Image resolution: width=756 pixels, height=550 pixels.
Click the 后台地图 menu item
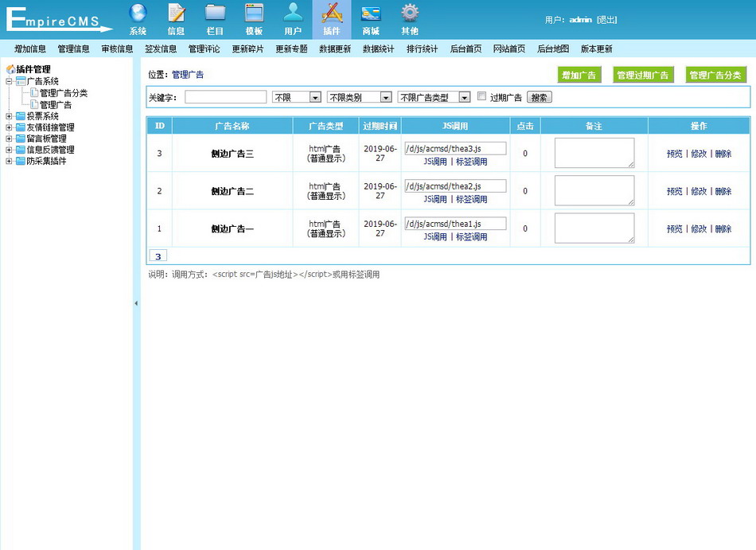553,49
